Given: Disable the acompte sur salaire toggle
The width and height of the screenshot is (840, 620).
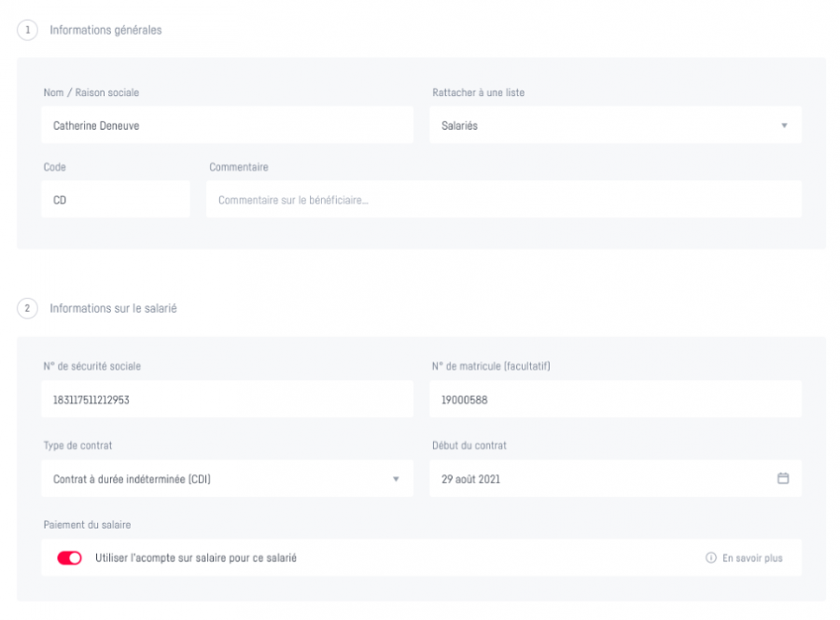Looking at the screenshot, I should click(x=70, y=557).
